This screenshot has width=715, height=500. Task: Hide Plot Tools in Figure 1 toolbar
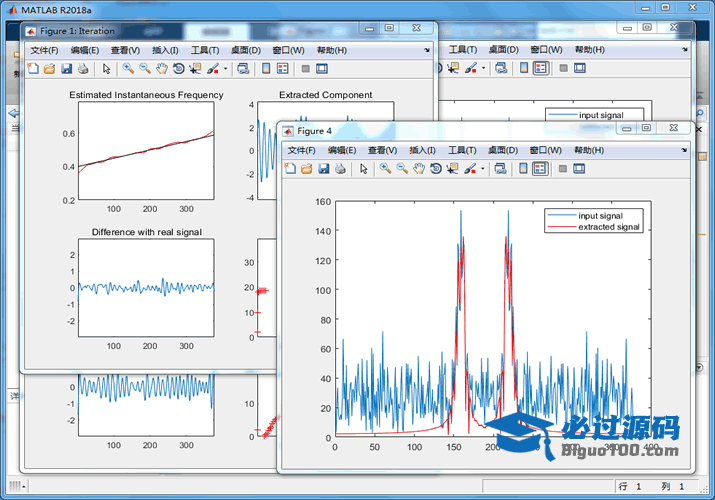point(306,69)
